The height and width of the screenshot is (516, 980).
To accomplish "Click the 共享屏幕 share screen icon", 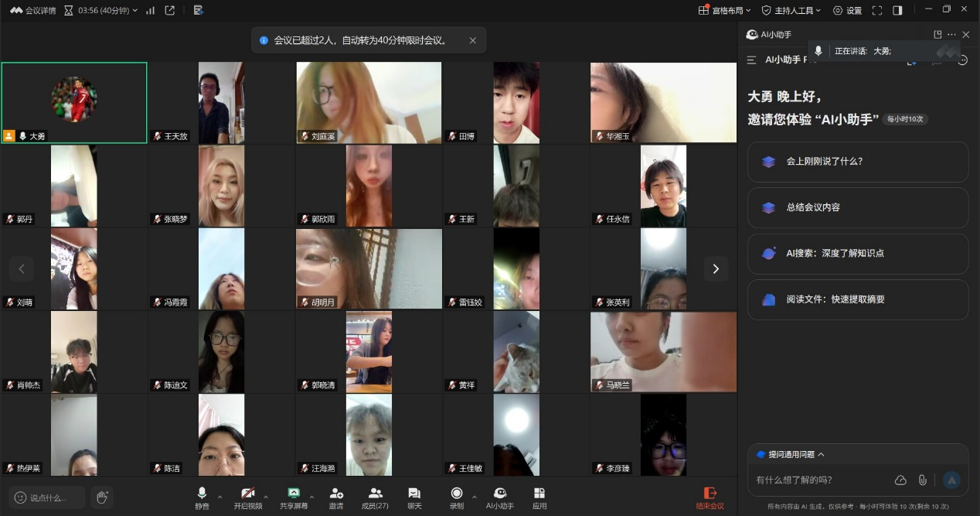I will tap(293, 497).
